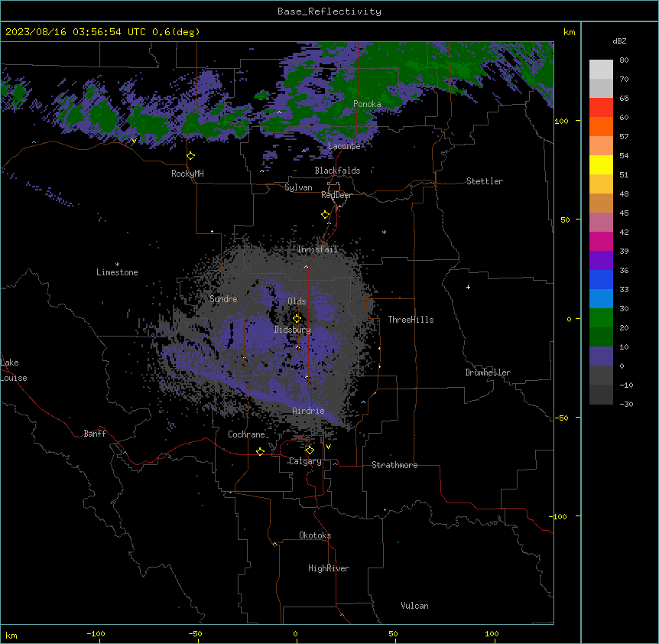Screen dimensions: 659x644
Task: Click the yellow diamond marker south of RedDeer
Action: [326, 215]
